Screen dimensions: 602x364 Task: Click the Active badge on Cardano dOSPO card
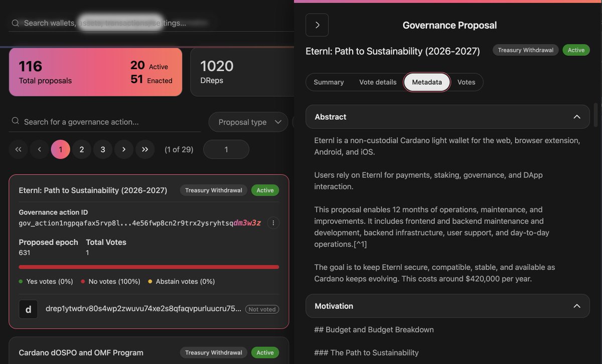click(265, 353)
